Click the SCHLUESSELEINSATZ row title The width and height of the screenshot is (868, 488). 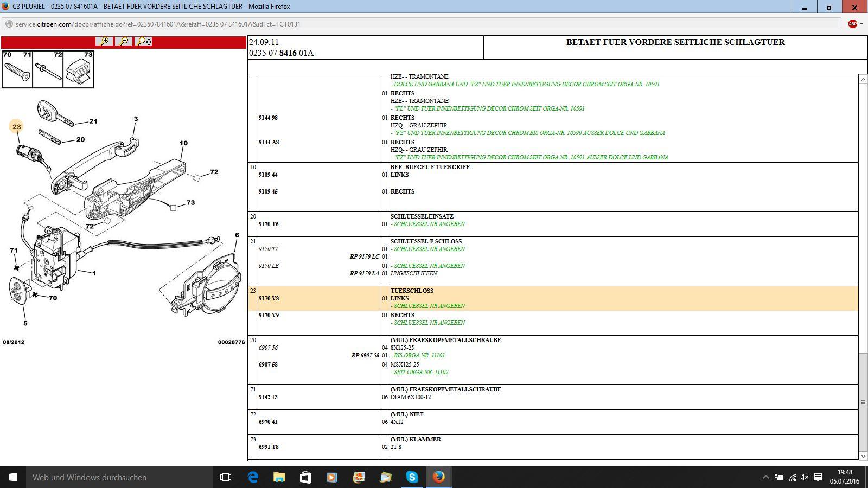tap(422, 216)
